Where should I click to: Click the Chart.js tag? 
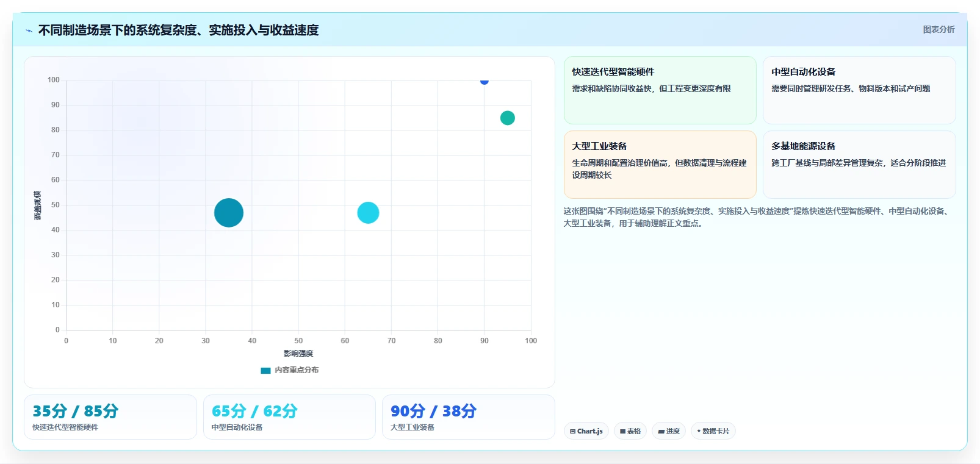(x=586, y=431)
